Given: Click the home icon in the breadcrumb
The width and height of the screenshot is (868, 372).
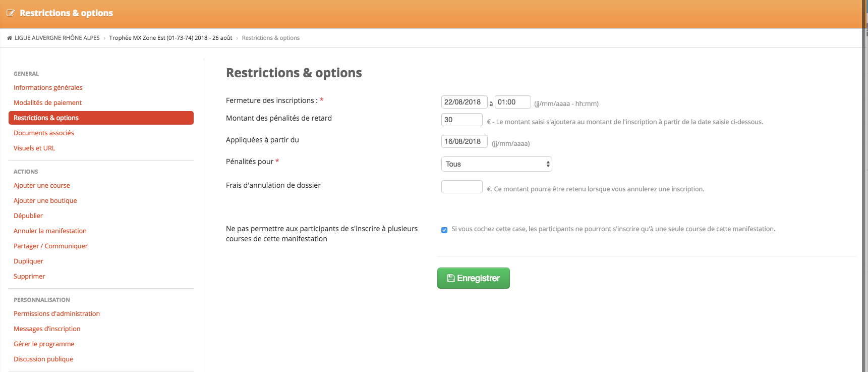Looking at the screenshot, I should tap(10, 38).
